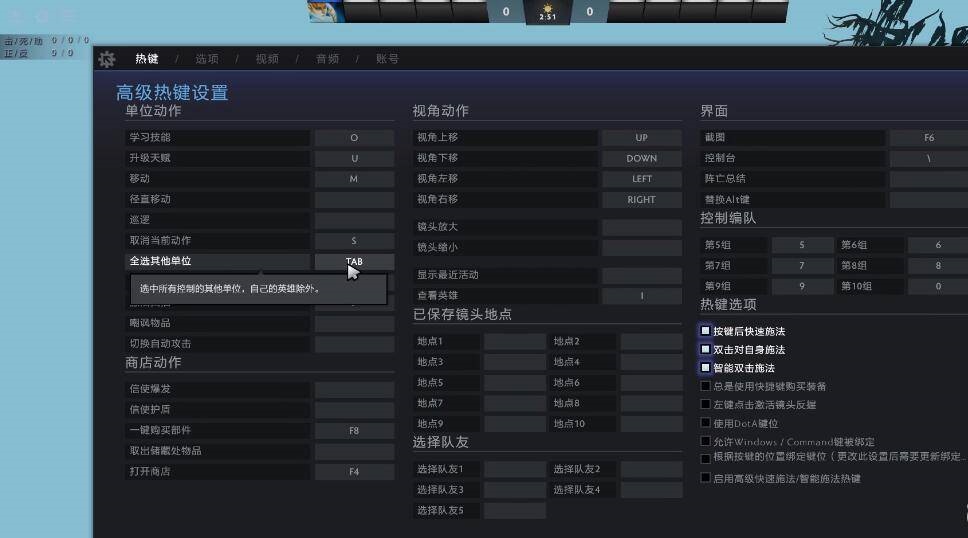Click the settings gear icon
Image resolution: width=968 pixels, height=538 pixels.
click(x=107, y=59)
